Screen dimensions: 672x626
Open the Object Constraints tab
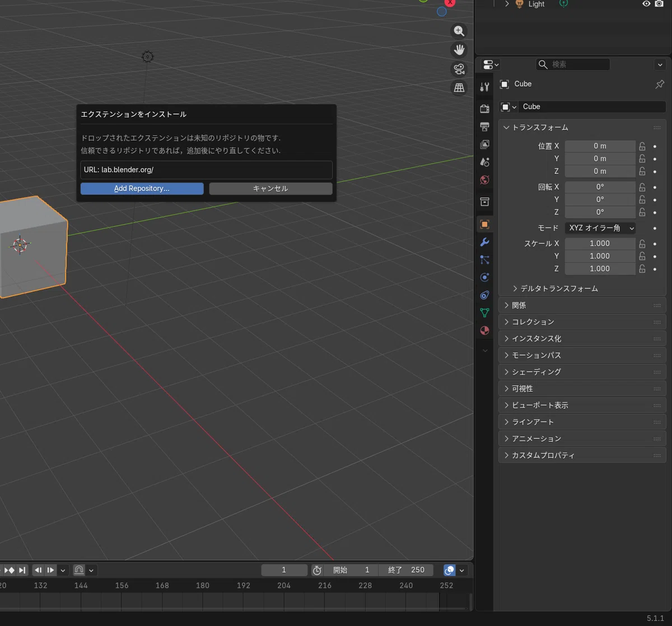tap(485, 295)
